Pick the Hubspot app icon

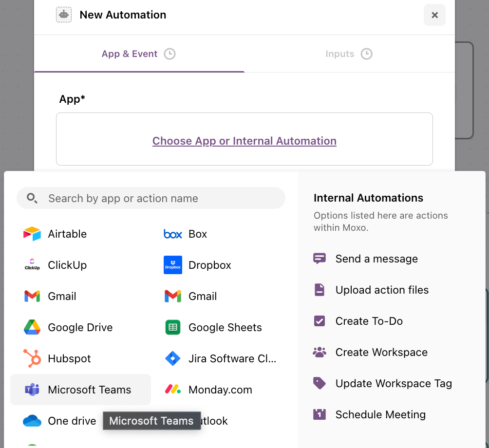click(32, 358)
